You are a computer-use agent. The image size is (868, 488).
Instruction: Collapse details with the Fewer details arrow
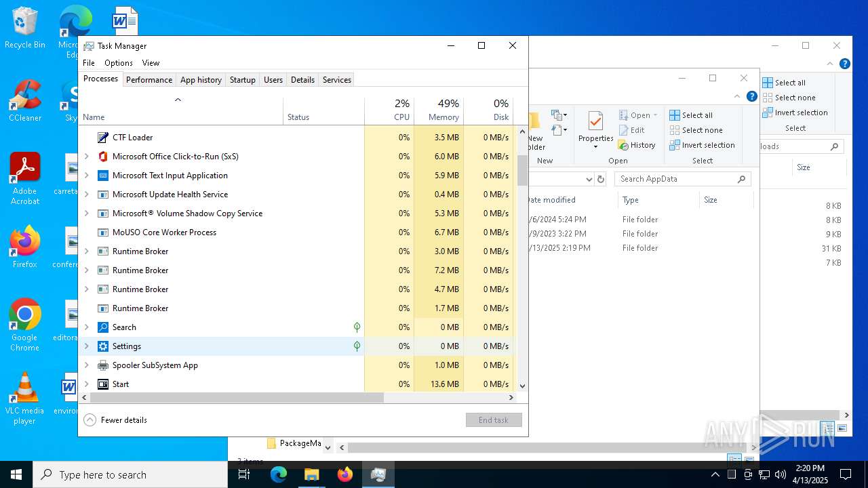90,420
